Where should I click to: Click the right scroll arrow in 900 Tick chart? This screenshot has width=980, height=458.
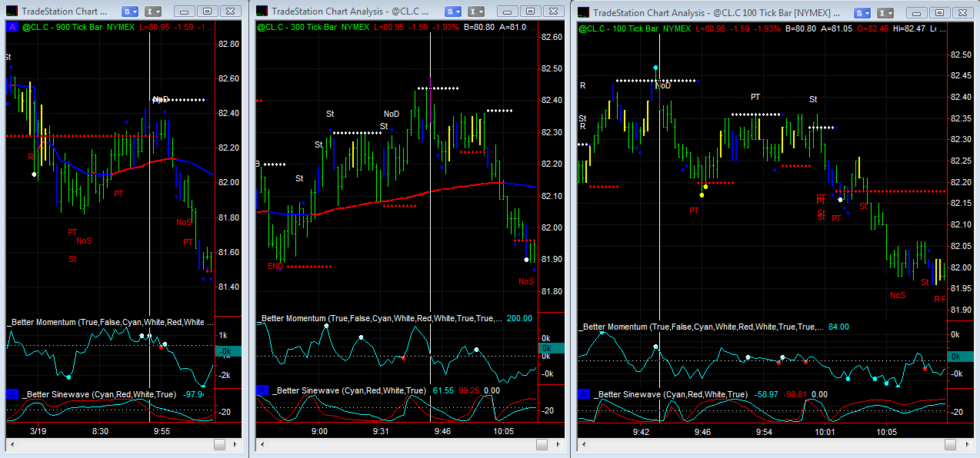235,443
